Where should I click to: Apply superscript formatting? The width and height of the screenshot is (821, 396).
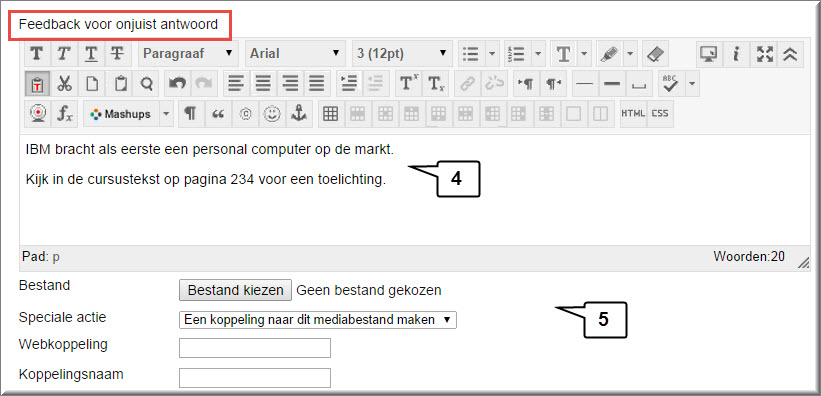[408, 84]
